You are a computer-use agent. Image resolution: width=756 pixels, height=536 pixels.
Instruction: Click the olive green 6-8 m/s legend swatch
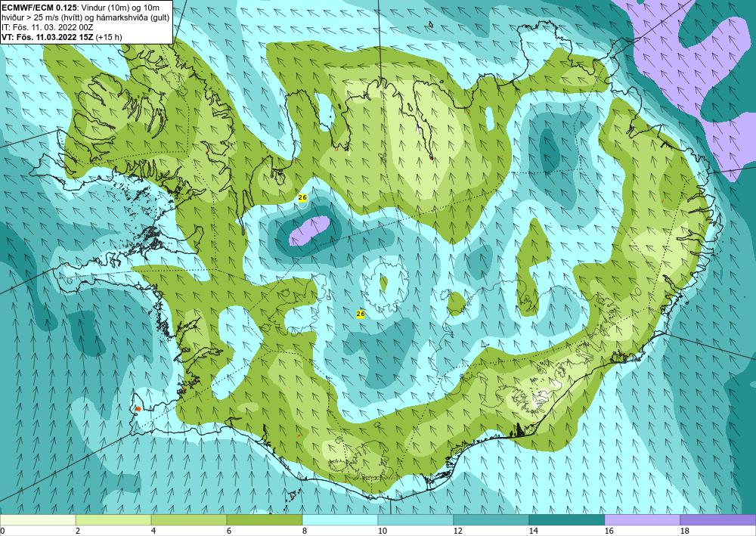pos(265,520)
